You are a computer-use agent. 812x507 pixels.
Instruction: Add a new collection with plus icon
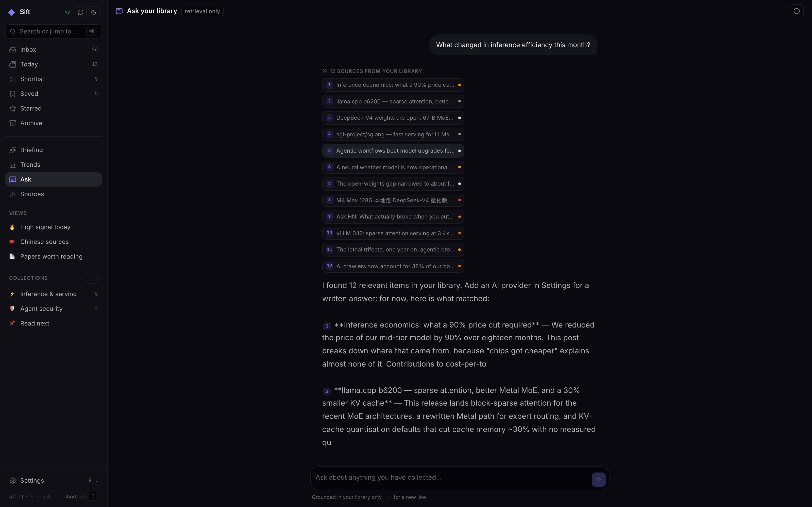coord(92,278)
